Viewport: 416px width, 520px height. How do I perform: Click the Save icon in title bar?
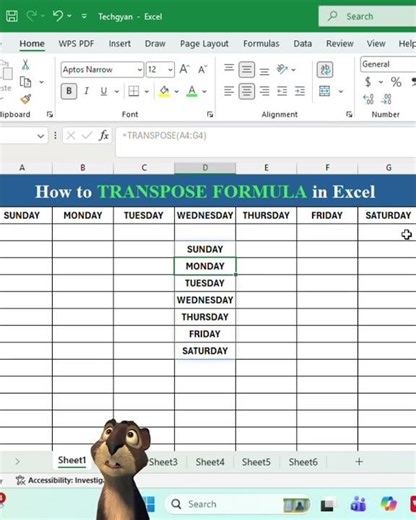12,16
